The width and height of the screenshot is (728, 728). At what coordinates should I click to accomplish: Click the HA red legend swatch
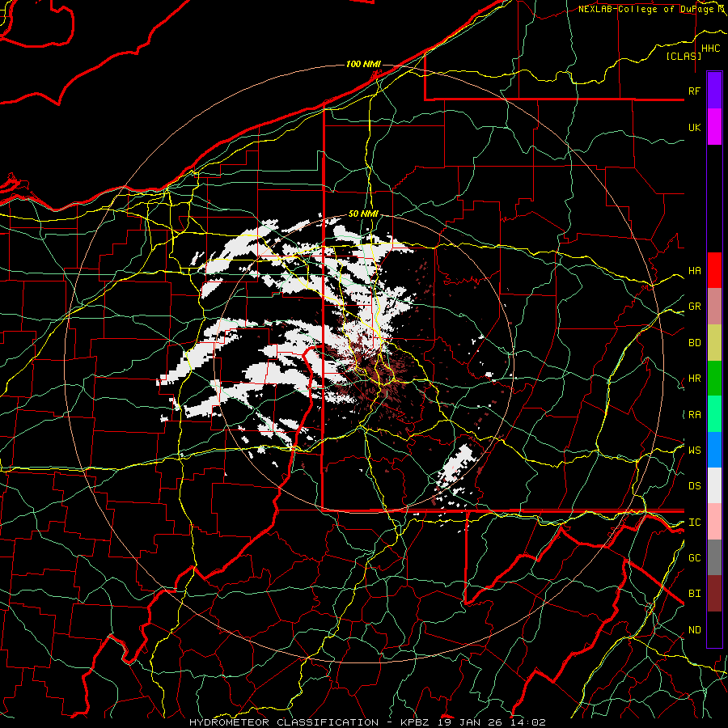tap(714, 270)
